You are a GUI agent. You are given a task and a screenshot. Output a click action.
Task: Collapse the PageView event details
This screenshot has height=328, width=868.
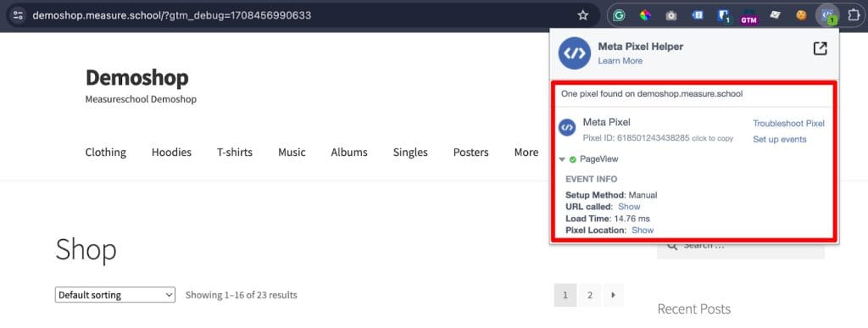pos(562,159)
